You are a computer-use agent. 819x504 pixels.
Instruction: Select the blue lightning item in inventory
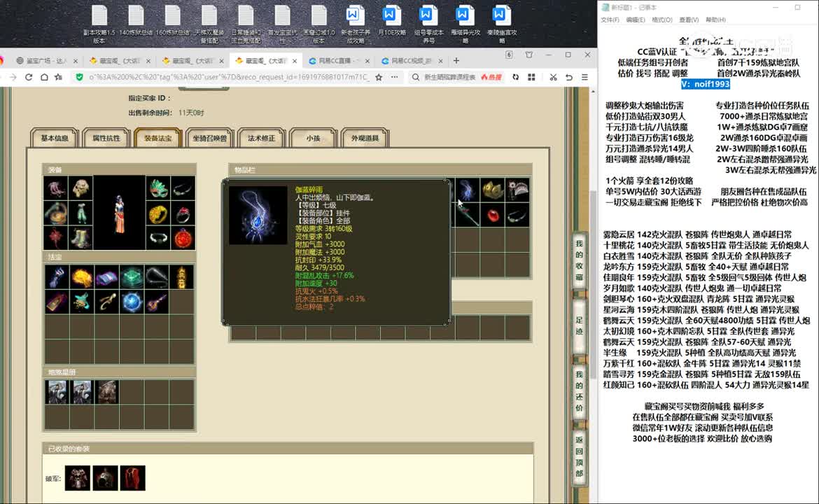[x=468, y=190]
